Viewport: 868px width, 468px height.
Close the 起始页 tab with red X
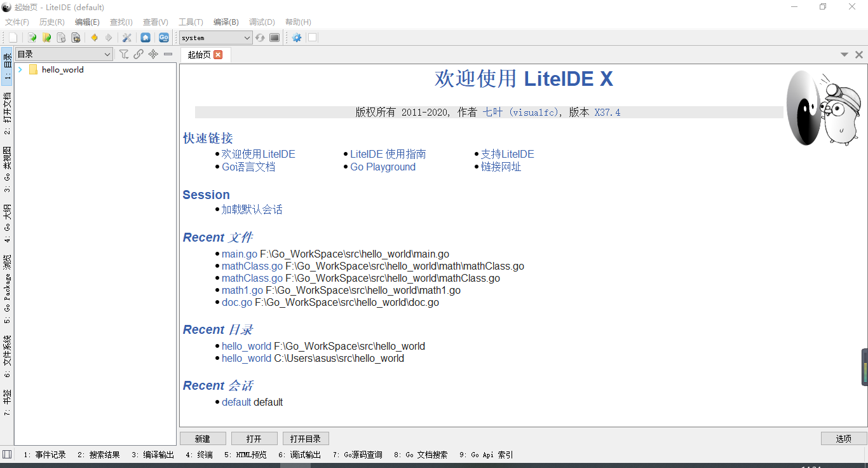pyautogui.click(x=218, y=55)
